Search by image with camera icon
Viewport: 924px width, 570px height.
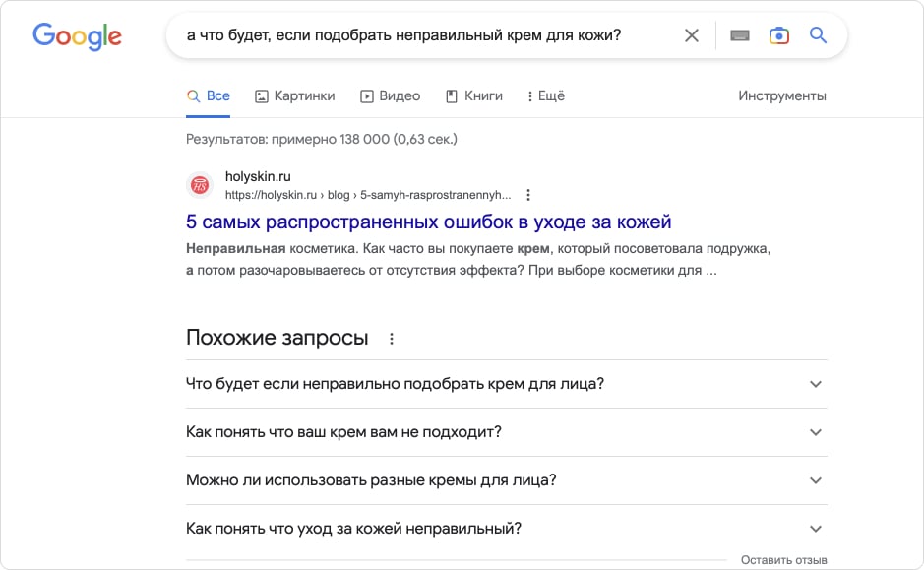pyautogui.click(x=778, y=35)
